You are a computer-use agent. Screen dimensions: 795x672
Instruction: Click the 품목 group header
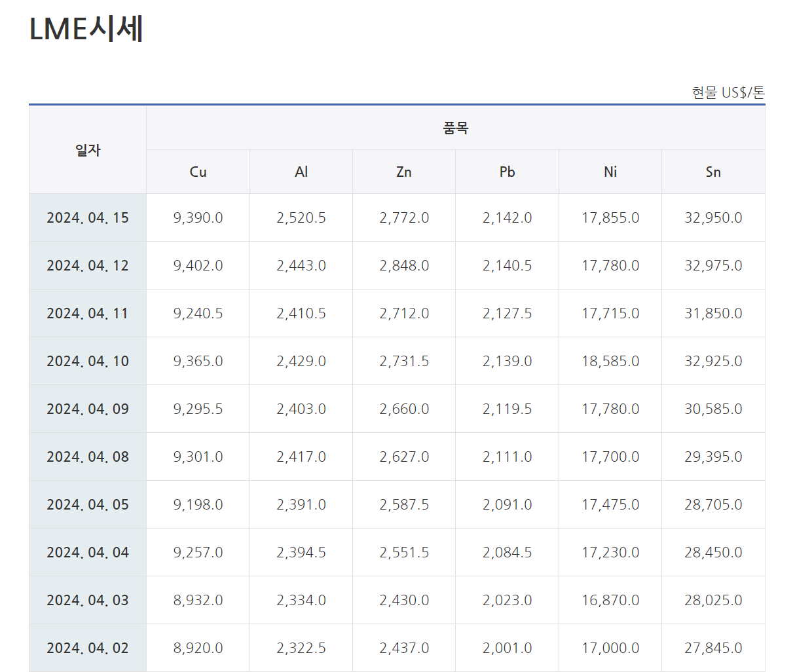click(455, 128)
